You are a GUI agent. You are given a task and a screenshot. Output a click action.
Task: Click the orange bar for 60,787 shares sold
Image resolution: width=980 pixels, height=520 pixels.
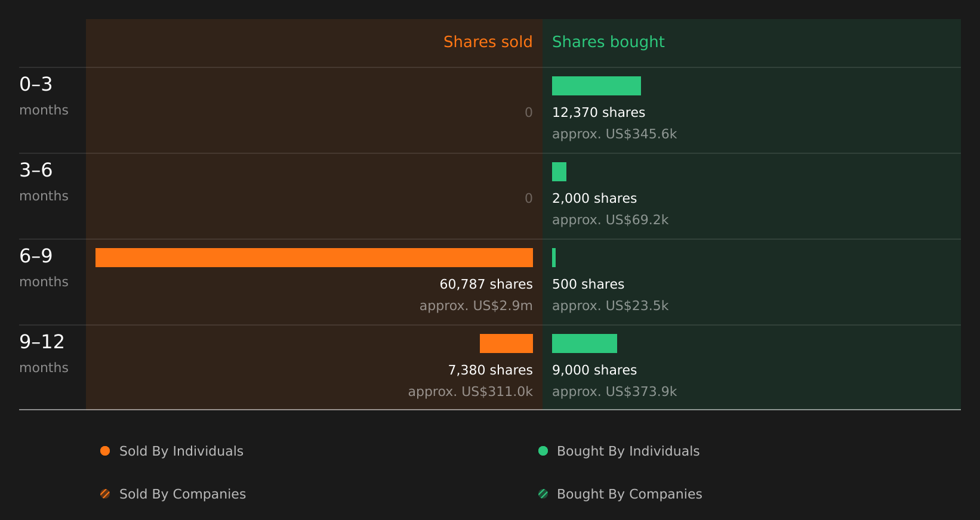point(314,258)
